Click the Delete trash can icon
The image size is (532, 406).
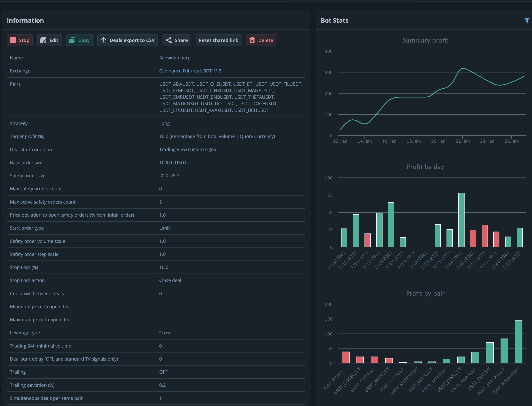252,40
